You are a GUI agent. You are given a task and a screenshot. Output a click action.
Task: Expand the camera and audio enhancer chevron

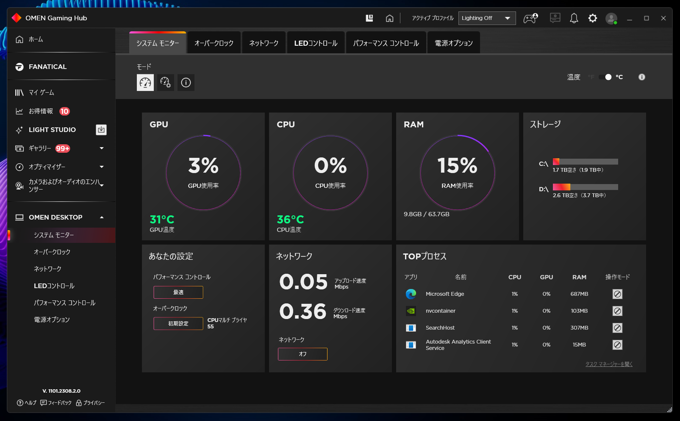click(x=101, y=186)
